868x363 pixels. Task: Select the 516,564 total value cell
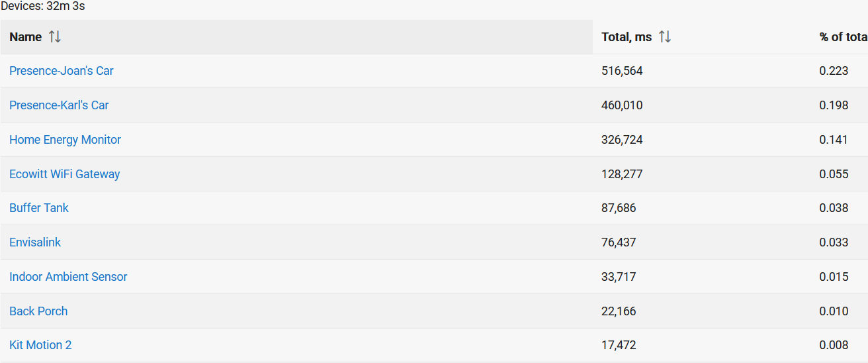pos(622,71)
